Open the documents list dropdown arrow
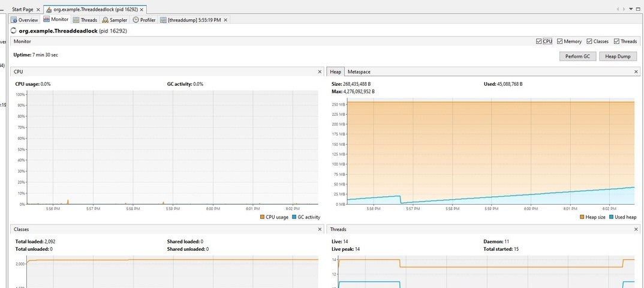 click(631, 9)
